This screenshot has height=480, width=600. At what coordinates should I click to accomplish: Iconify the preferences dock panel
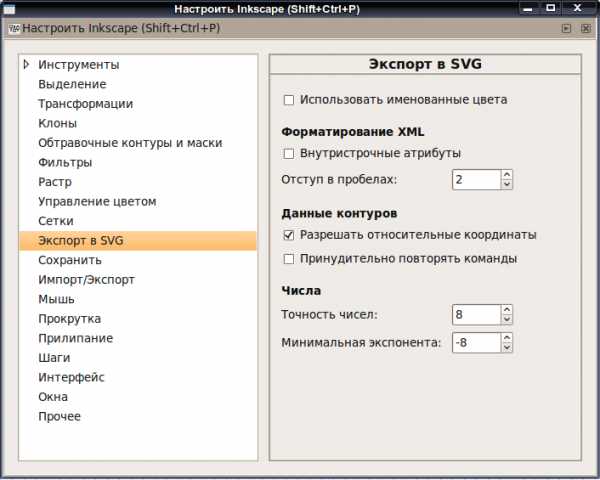coord(566,28)
